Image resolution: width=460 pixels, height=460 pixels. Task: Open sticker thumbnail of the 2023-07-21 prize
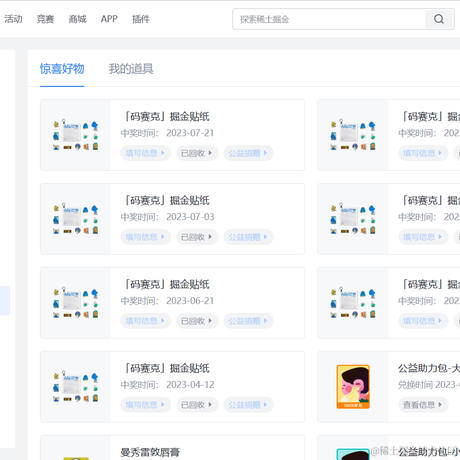coord(76,135)
